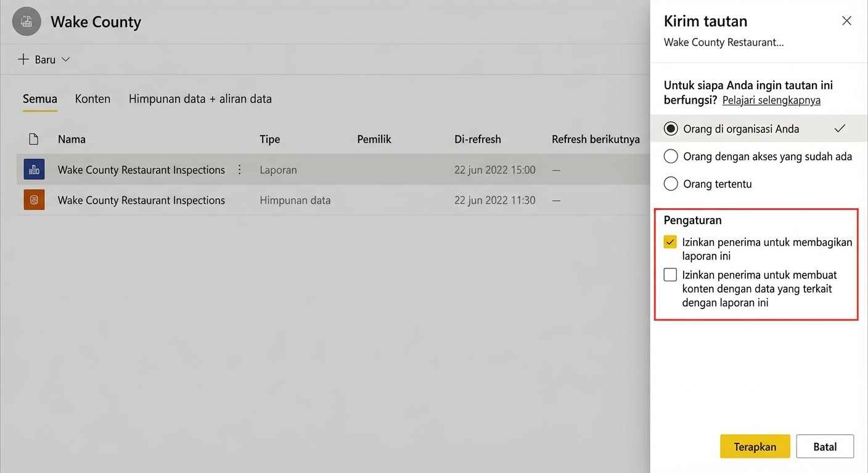Uncheck allow recipients to share this report
The height and width of the screenshot is (473, 868).
tap(670, 242)
